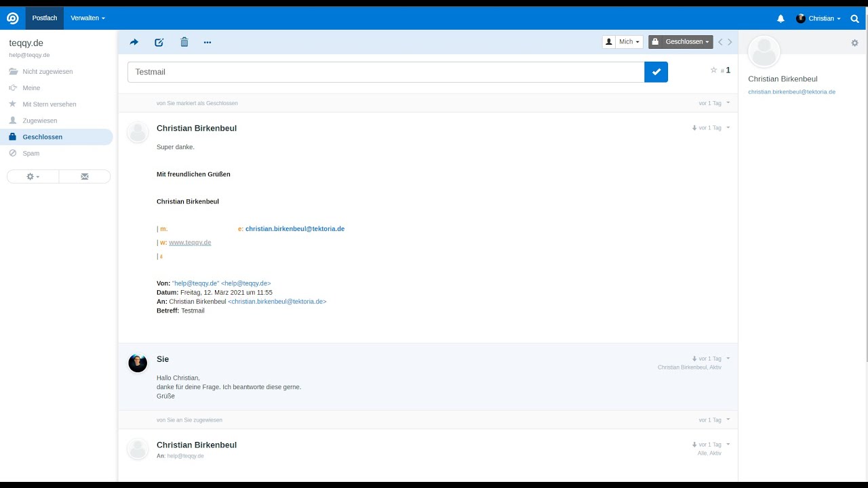The width and height of the screenshot is (868, 488).
Task: Click the customer avatar in the right panel
Action: tap(764, 52)
